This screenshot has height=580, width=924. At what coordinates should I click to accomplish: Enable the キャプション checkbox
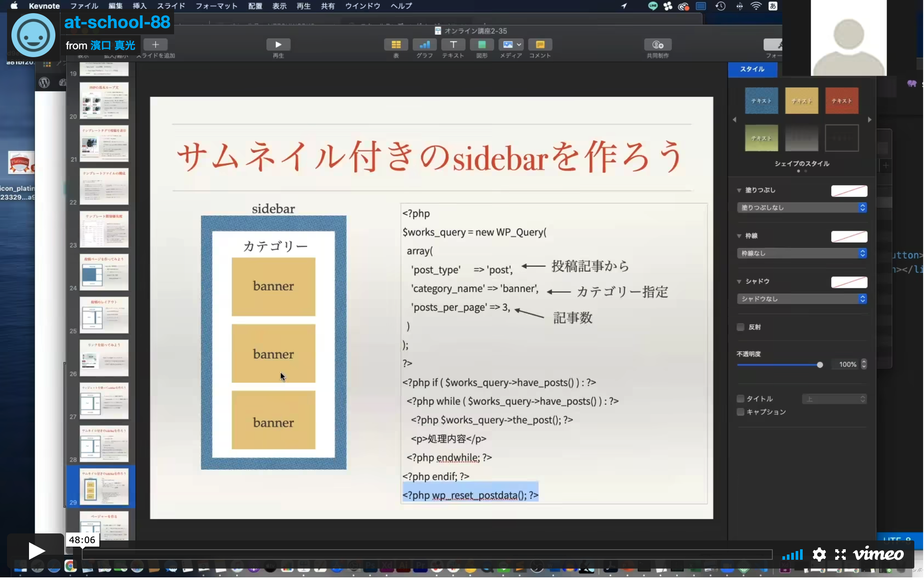(x=741, y=412)
